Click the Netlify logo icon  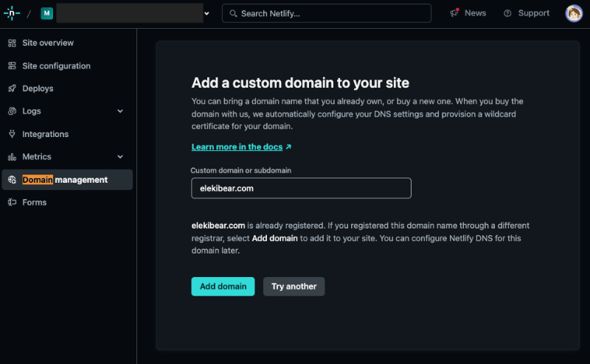[x=11, y=13]
